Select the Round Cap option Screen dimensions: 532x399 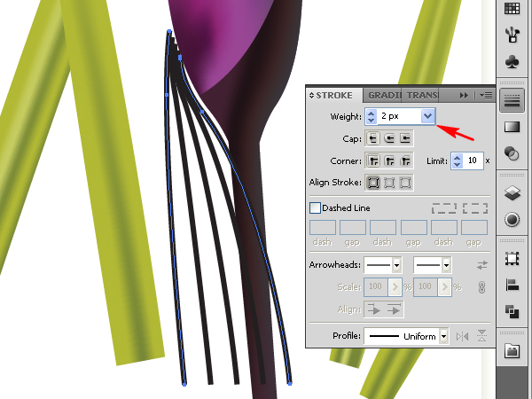(389, 138)
